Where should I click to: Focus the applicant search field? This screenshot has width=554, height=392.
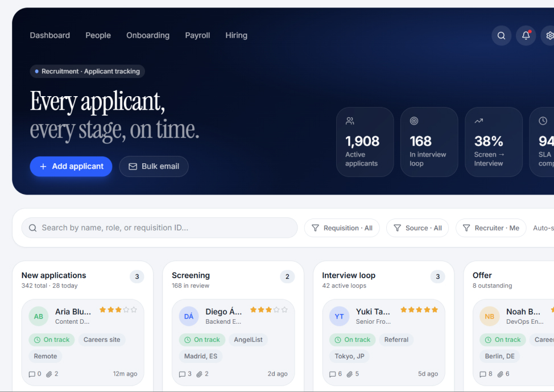pyautogui.click(x=159, y=228)
